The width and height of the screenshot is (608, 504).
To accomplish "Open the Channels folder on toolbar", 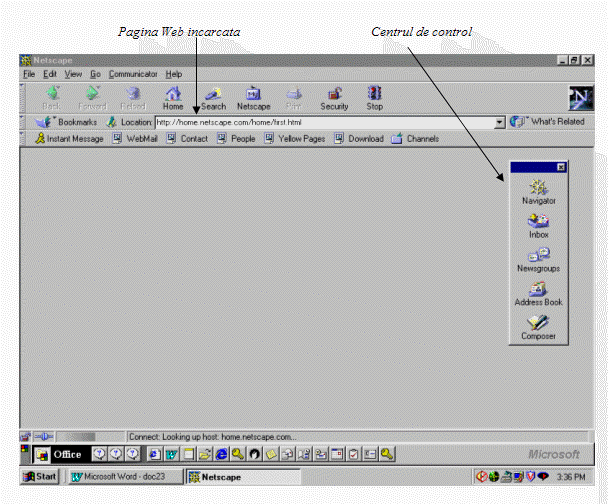I will 415,138.
